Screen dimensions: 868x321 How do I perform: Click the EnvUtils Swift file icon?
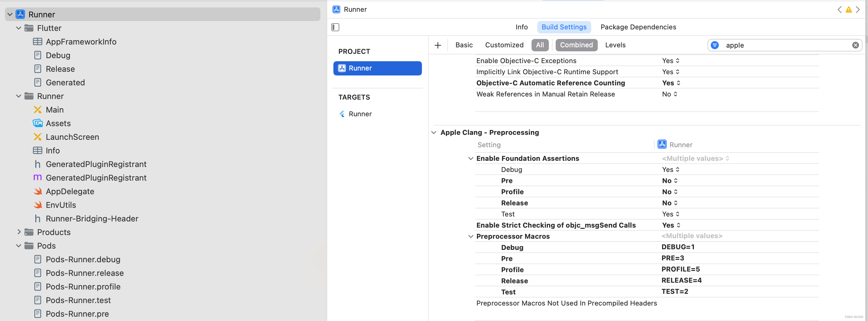38,205
